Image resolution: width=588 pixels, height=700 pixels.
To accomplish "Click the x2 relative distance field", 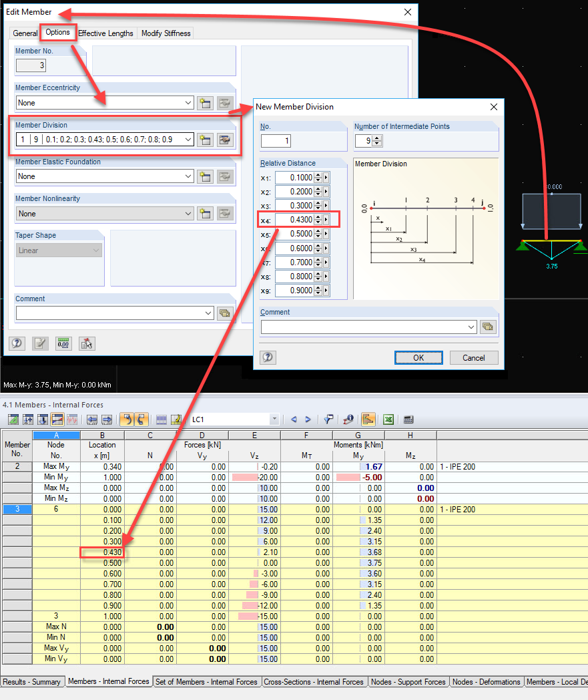I will (x=295, y=192).
